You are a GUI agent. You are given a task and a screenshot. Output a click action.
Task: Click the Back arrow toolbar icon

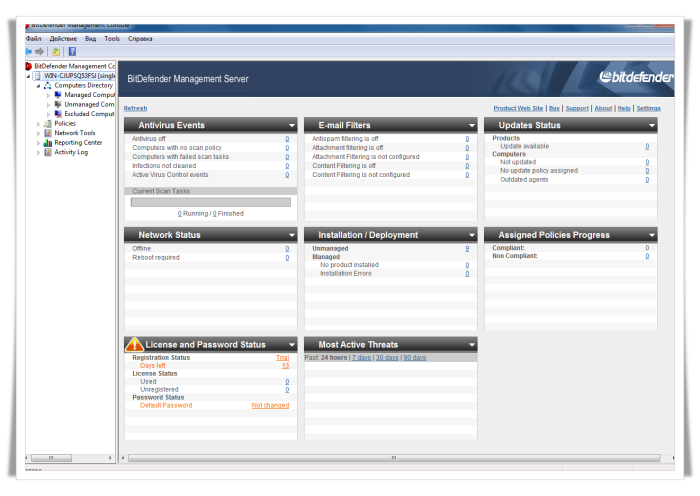29,52
